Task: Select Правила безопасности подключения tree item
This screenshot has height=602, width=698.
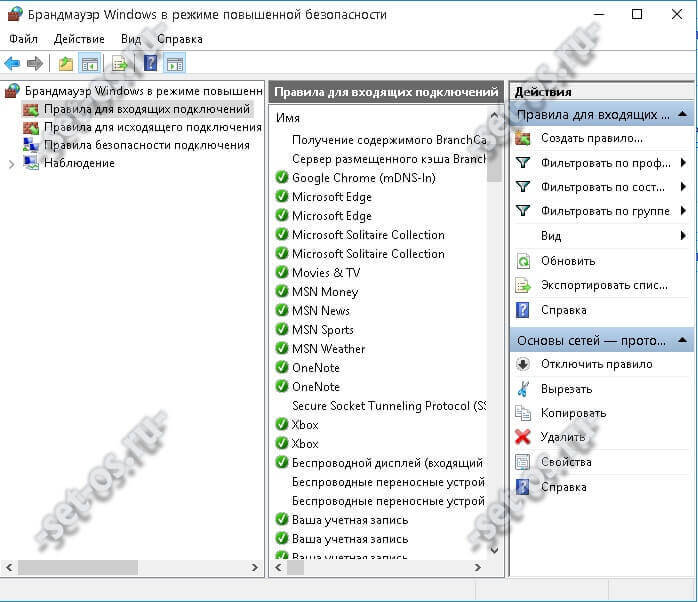Action: 147,145
